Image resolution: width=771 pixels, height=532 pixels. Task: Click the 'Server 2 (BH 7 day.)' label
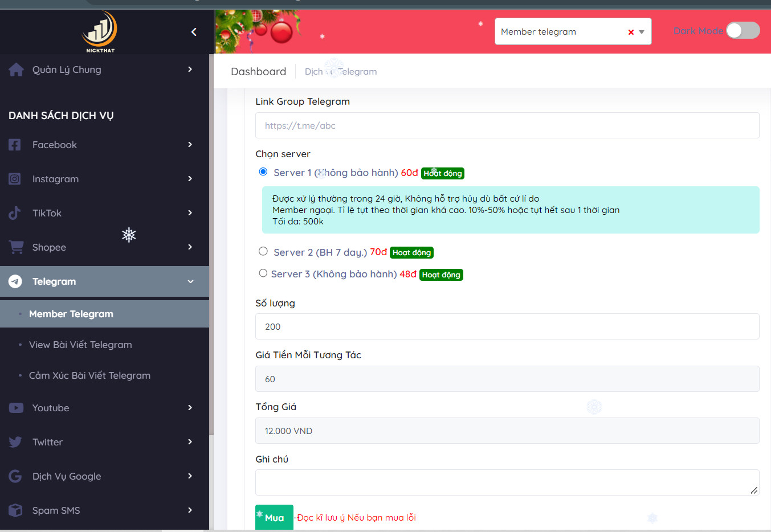(320, 252)
